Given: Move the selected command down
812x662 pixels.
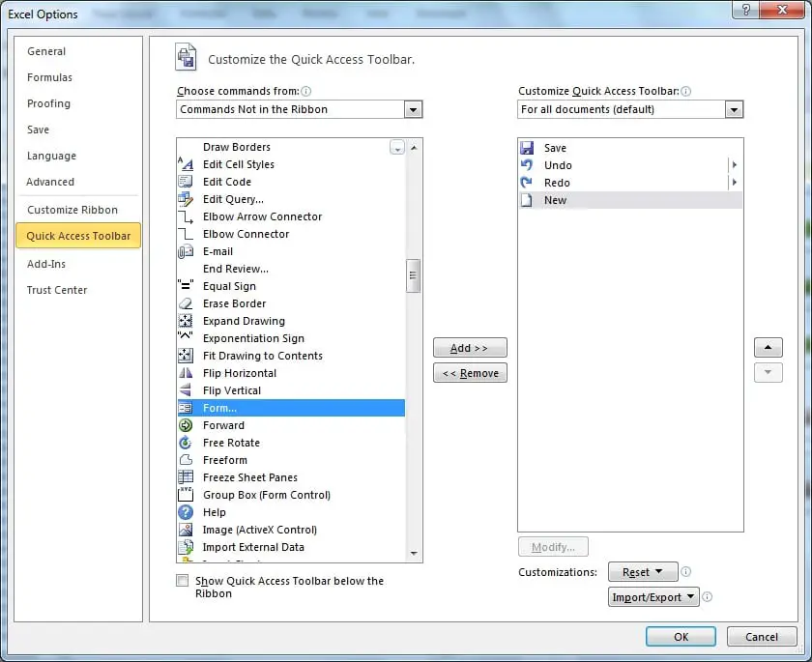Looking at the screenshot, I should tap(768, 373).
